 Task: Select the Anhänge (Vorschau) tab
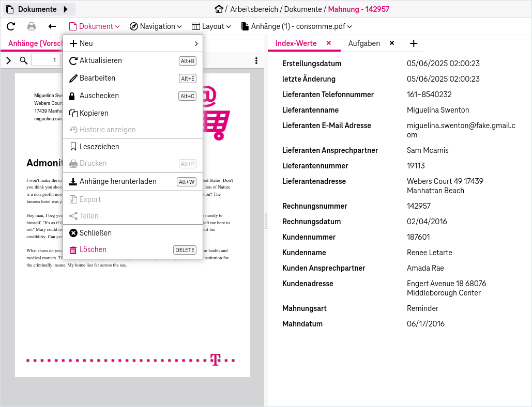tap(35, 43)
